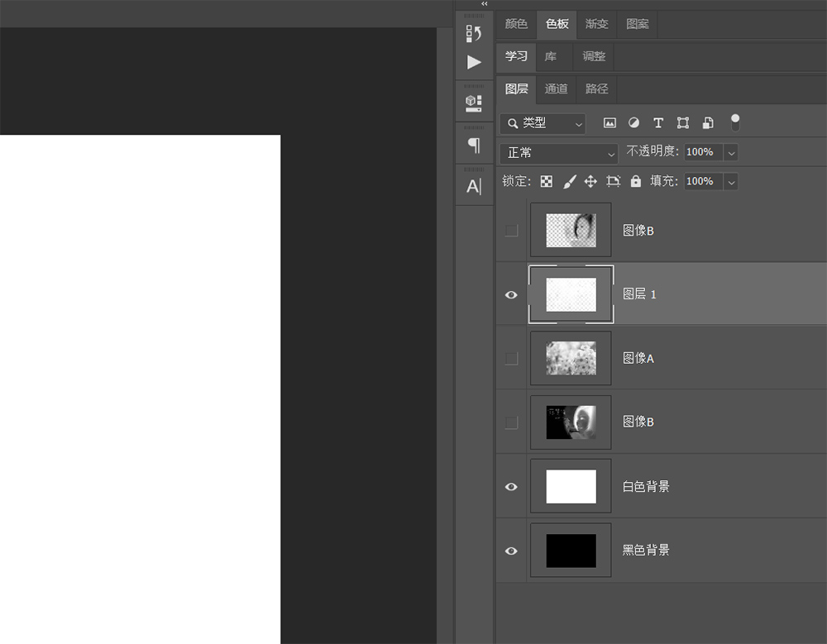Open the 填充 slider arrow

click(731, 182)
